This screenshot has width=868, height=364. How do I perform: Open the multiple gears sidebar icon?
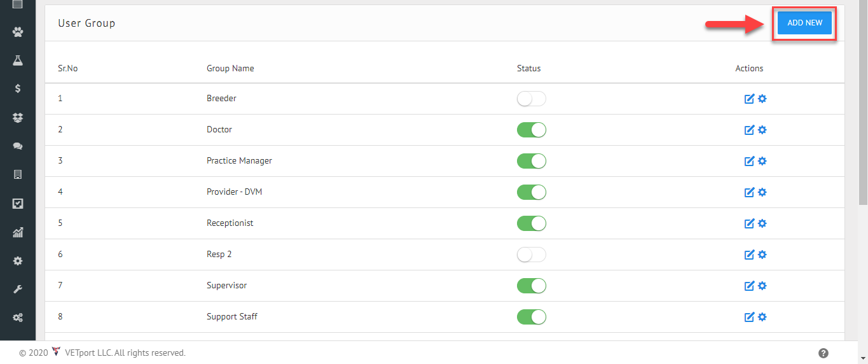(x=18, y=318)
